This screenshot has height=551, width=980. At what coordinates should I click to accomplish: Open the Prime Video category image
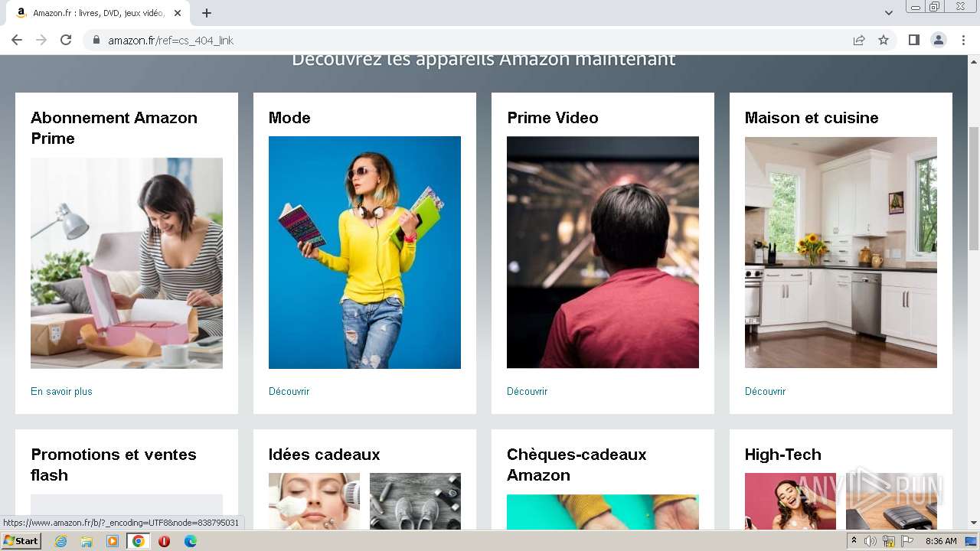603,253
